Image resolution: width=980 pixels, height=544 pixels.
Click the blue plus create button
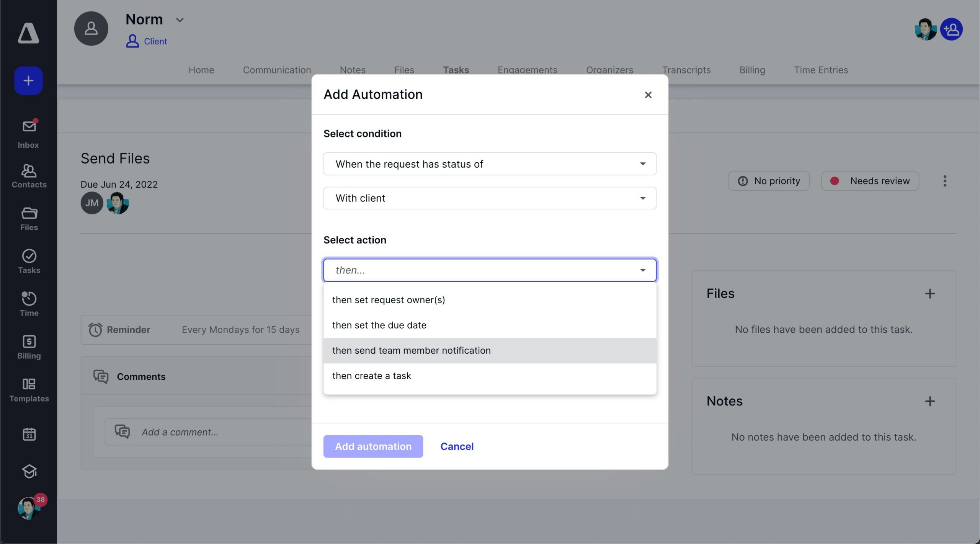coord(28,80)
